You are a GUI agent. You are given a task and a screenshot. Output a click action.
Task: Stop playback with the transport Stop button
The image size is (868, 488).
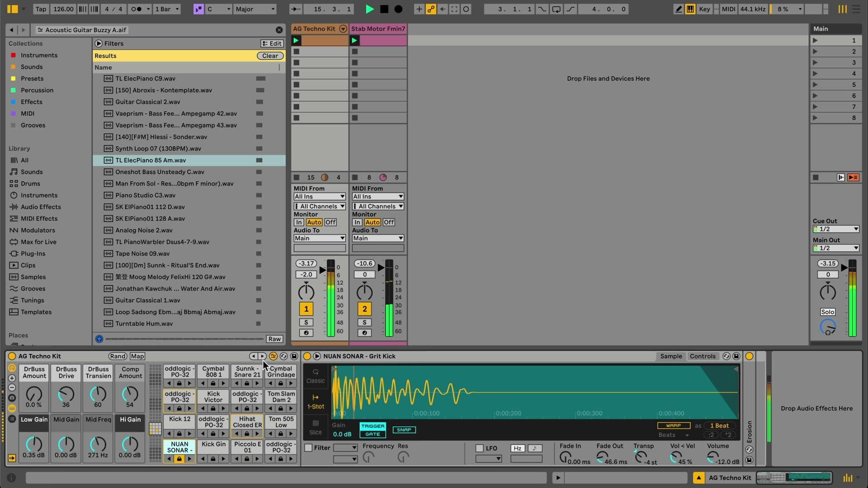(384, 9)
